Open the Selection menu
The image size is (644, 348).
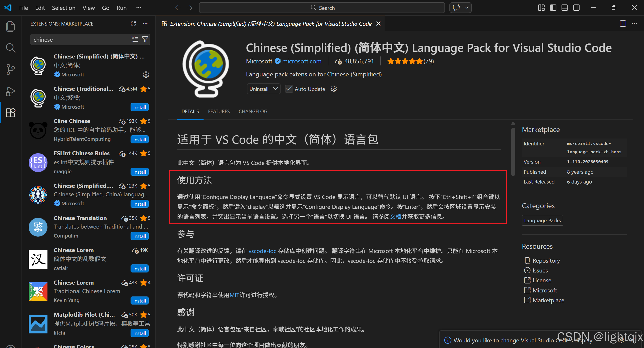click(64, 8)
